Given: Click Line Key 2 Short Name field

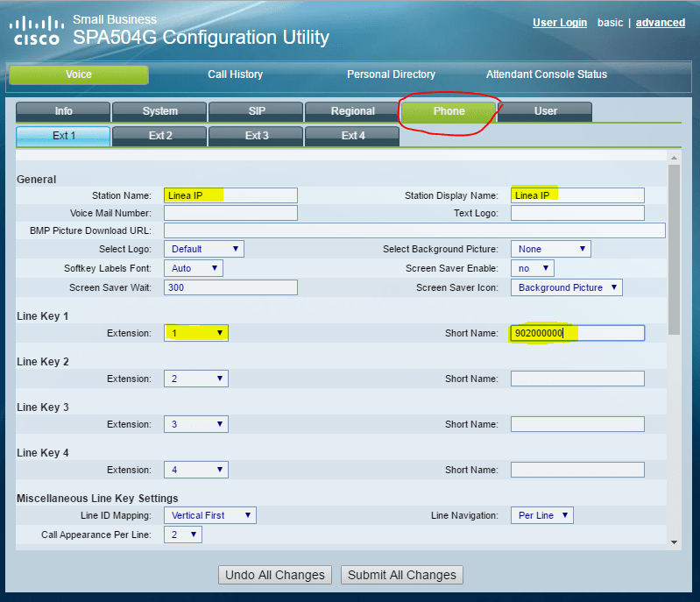Looking at the screenshot, I should [x=577, y=379].
